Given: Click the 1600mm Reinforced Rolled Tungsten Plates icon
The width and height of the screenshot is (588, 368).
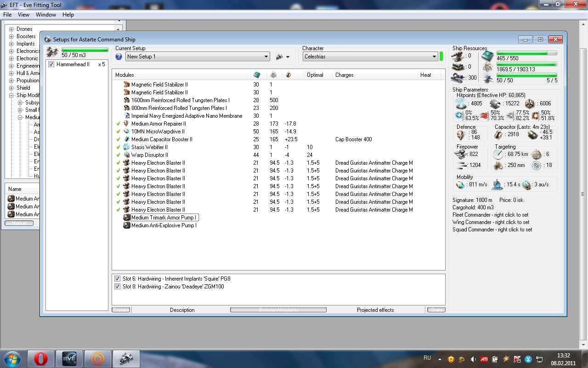Looking at the screenshot, I should [x=127, y=100].
